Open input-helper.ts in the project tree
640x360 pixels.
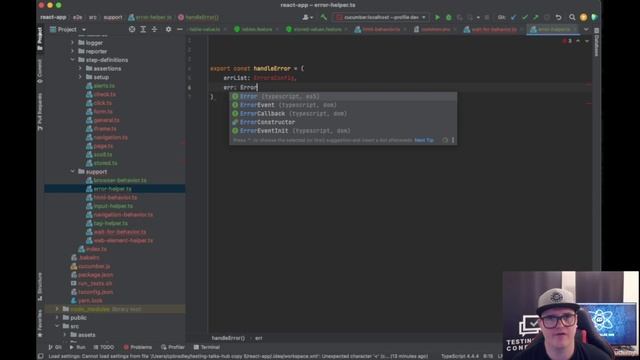click(x=109, y=206)
